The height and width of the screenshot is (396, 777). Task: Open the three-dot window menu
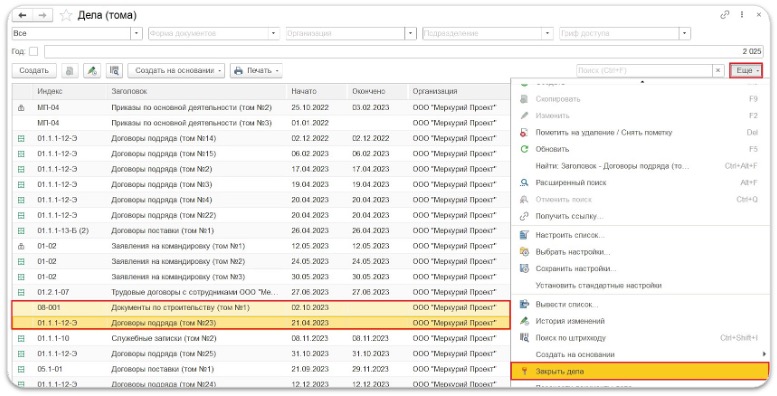tap(742, 15)
